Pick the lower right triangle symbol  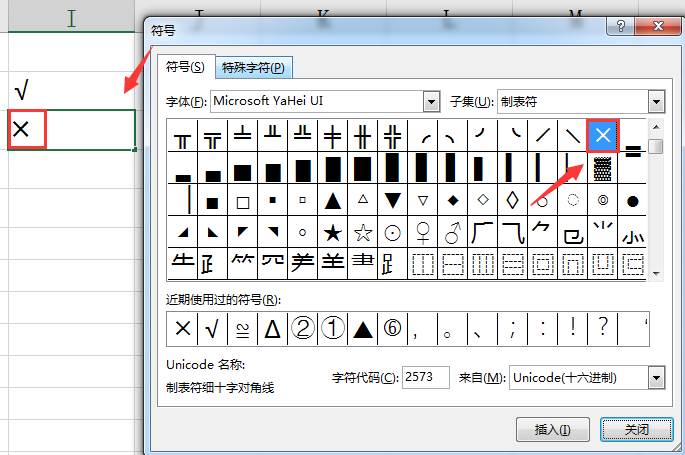[183, 233]
